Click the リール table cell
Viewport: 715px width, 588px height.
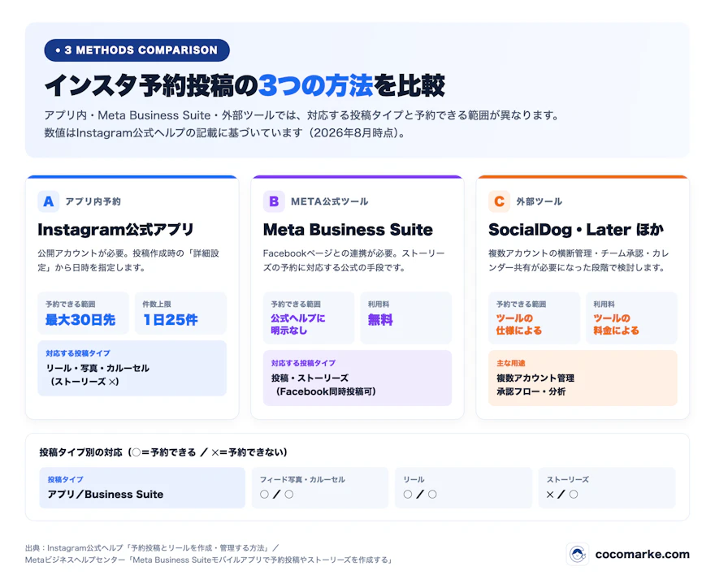click(463, 488)
